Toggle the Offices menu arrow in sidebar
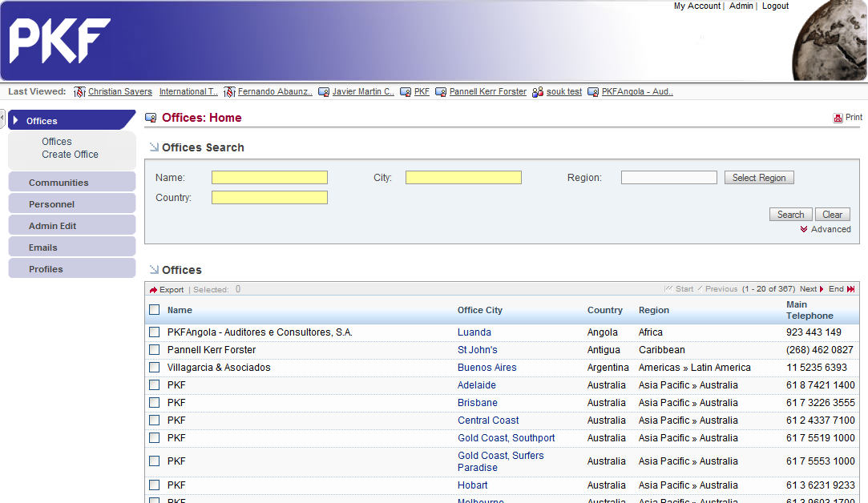 pos(15,121)
